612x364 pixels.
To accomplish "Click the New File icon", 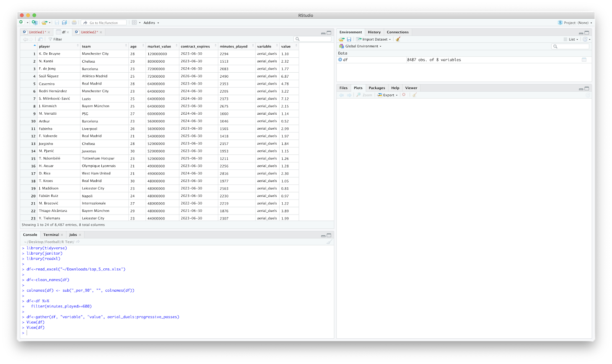I will click(x=21, y=23).
